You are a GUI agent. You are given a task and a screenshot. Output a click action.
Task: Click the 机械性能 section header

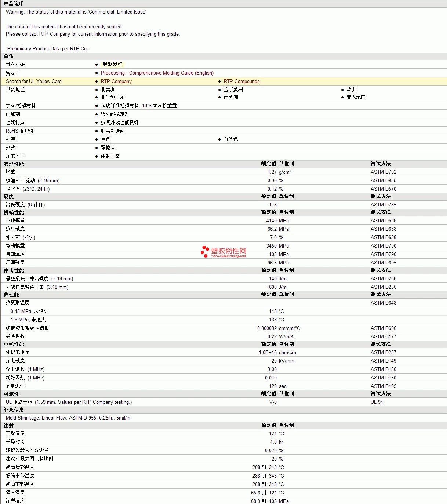[14, 212]
